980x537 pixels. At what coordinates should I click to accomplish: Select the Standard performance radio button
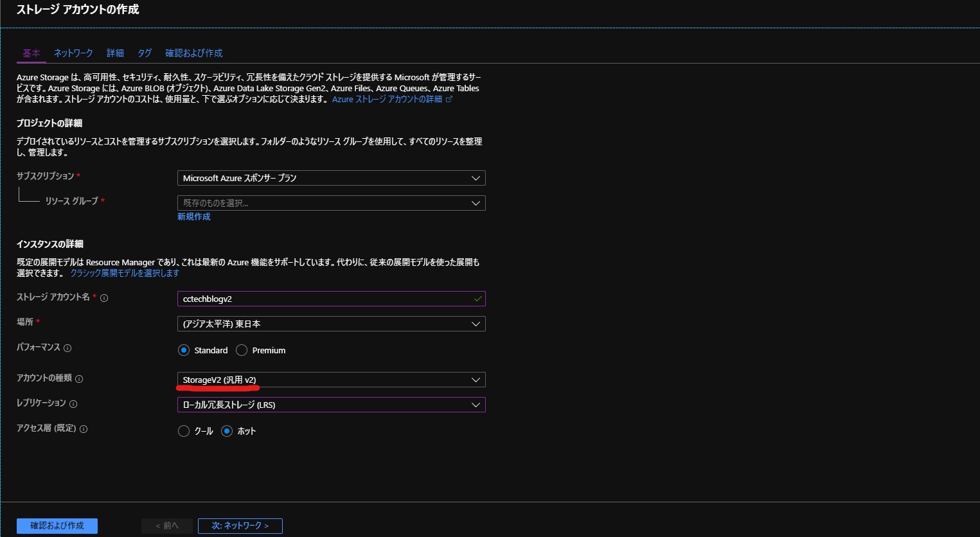[184, 350]
